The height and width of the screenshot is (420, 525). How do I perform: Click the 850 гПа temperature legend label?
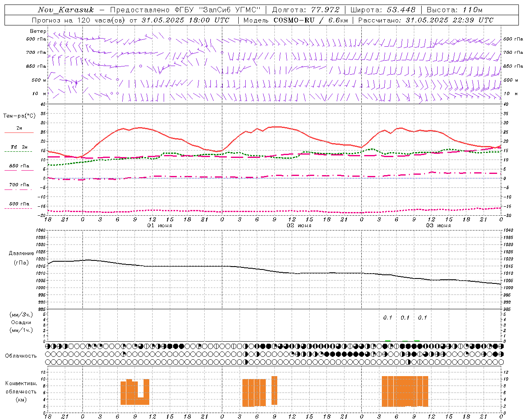pyautogui.click(x=19, y=166)
